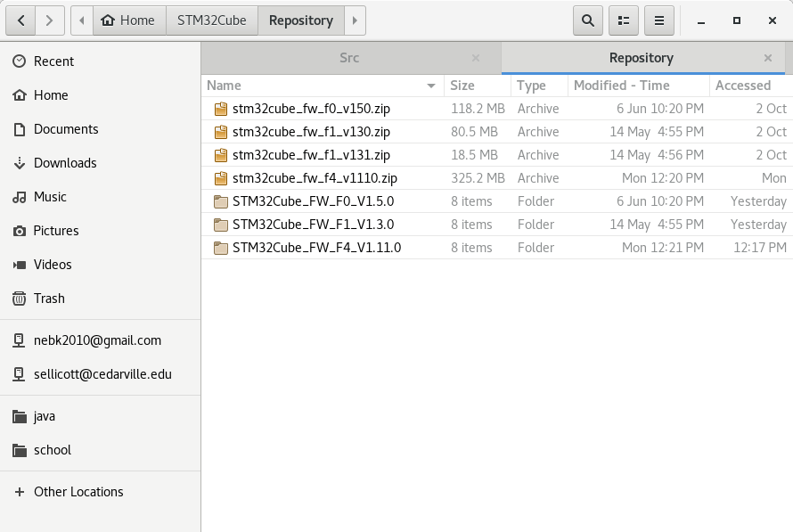
Task: Open Documents label in the sidebar
Action: click(66, 129)
